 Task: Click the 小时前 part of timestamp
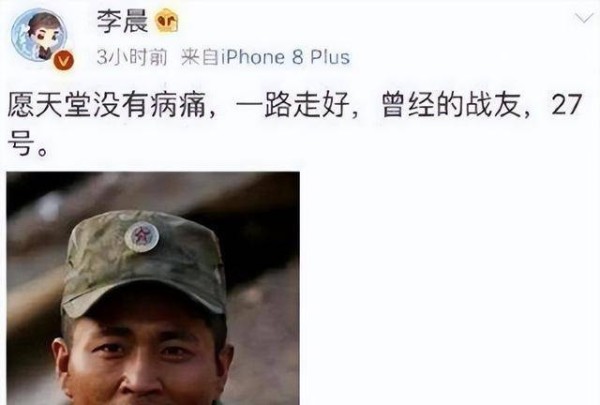139,58
